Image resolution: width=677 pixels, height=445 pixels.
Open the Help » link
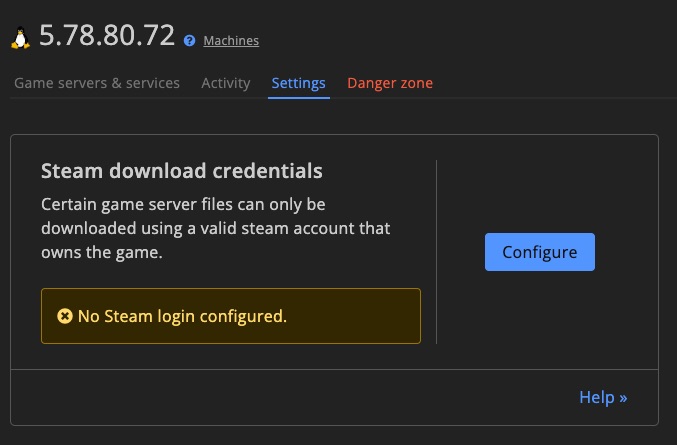click(603, 397)
